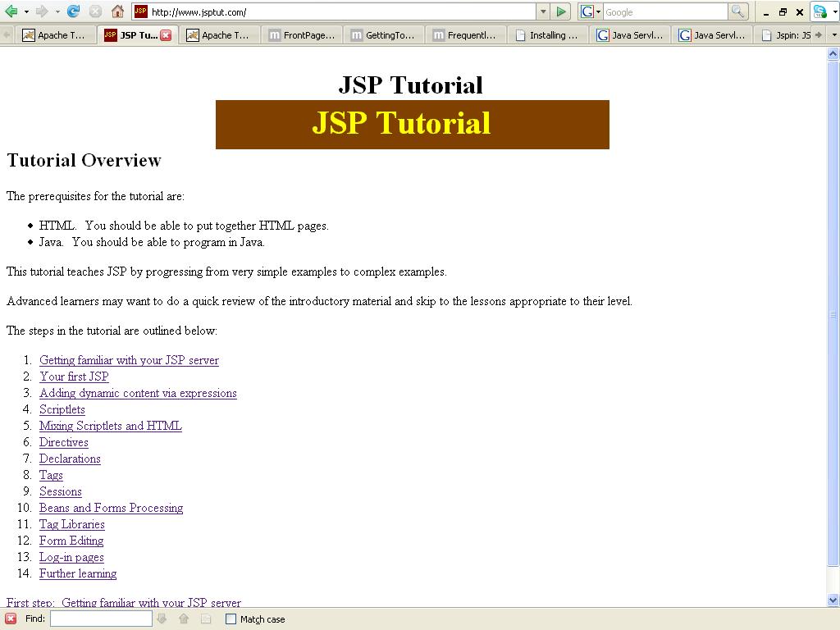The image size is (840, 630).
Task: Go back with the green Back arrow
Action: tap(11, 11)
